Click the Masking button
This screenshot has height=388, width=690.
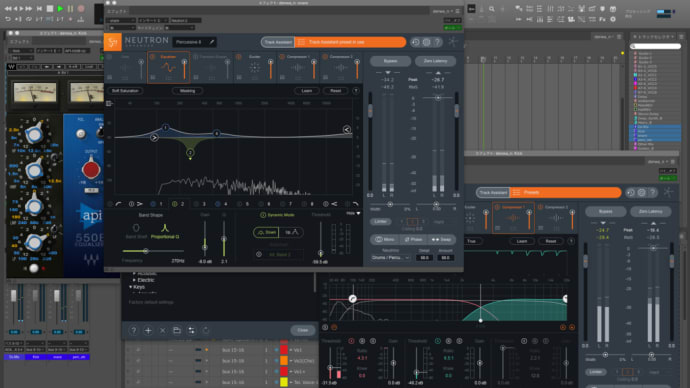(187, 91)
